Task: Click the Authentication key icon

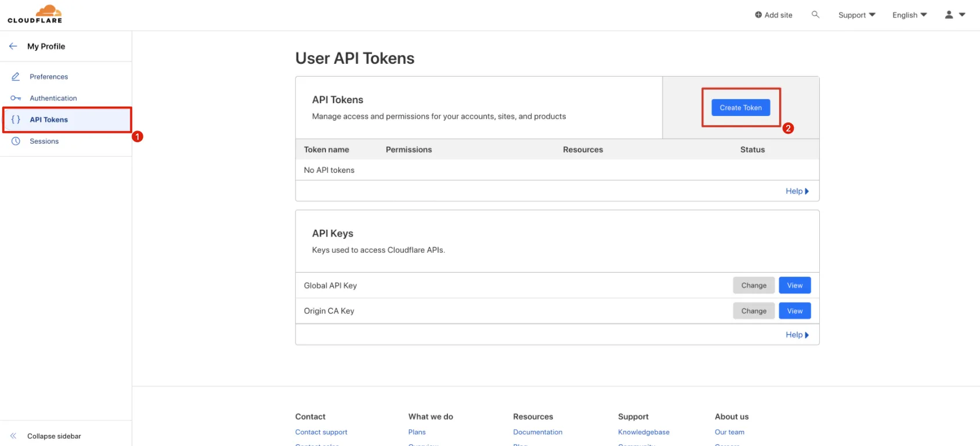Action: click(16, 98)
